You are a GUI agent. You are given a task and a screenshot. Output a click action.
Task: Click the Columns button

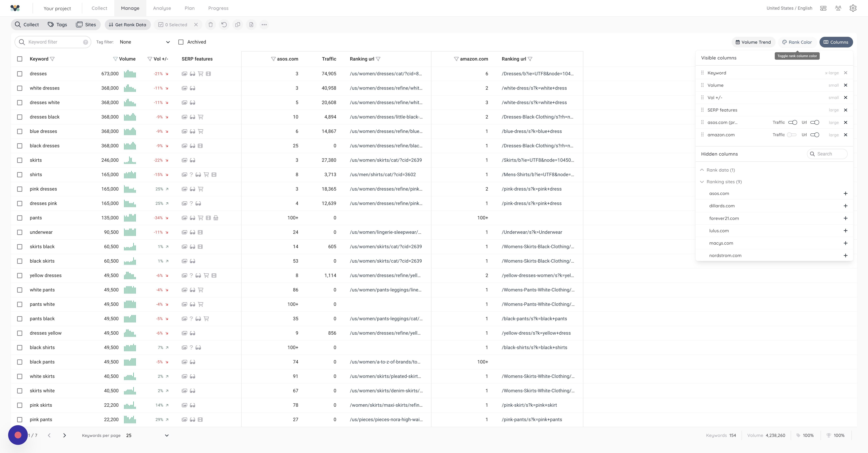point(836,42)
